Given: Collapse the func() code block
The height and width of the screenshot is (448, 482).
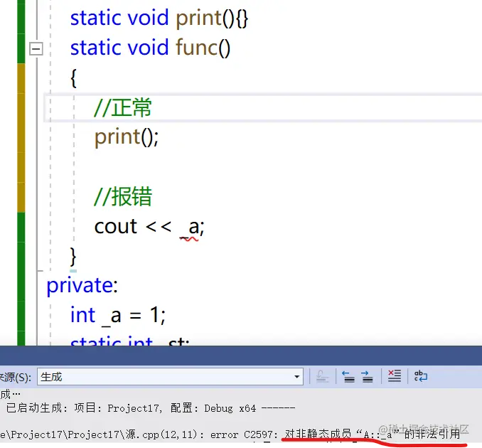Looking at the screenshot, I should tap(36, 49).
